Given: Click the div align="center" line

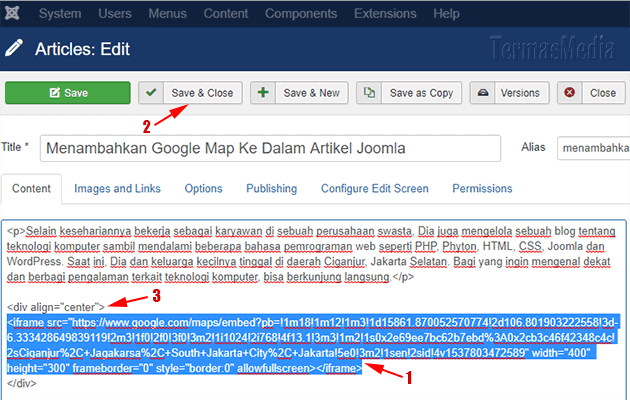Looking at the screenshot, I should coord(56,307).
